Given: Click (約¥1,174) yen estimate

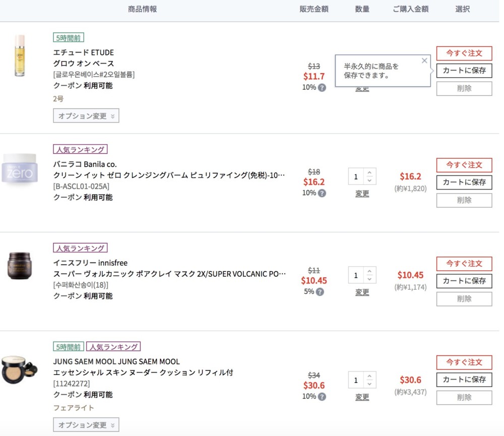Looking at the screenshot, I should 410,287.
